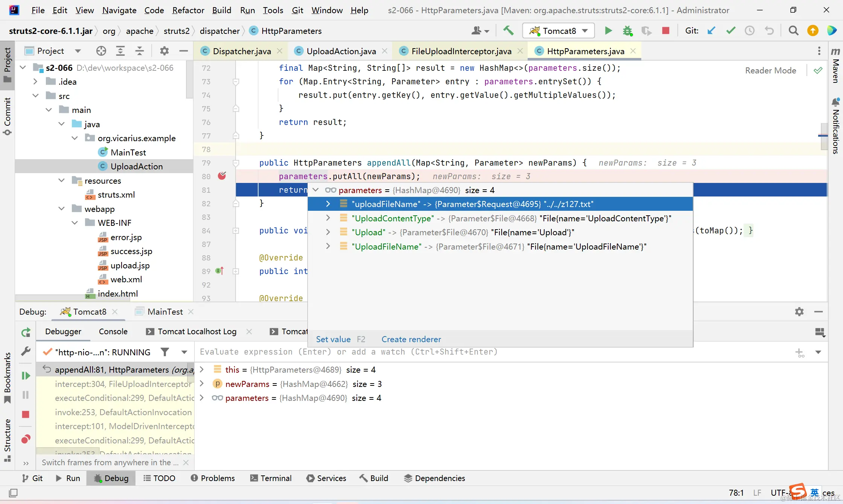
Task: Stop the running Tomcat8 with red square
Action: (x=665, y=30)
